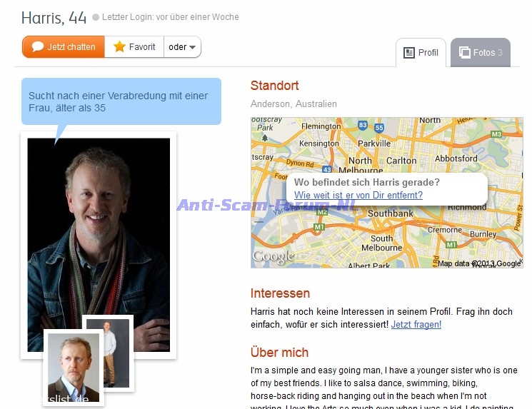Add Harris as Favorit
Viewport: 532px width, 409px height.
coord(134,47)
